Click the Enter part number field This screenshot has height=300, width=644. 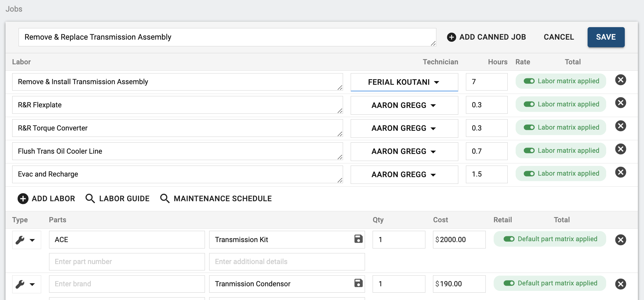pyautogui.click(x=127, y=262)
